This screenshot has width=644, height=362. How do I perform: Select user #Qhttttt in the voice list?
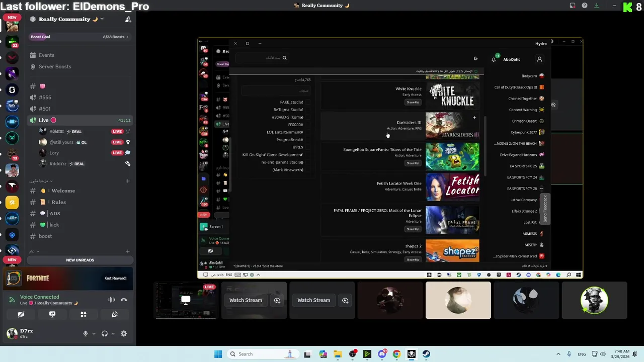point(85,131)
